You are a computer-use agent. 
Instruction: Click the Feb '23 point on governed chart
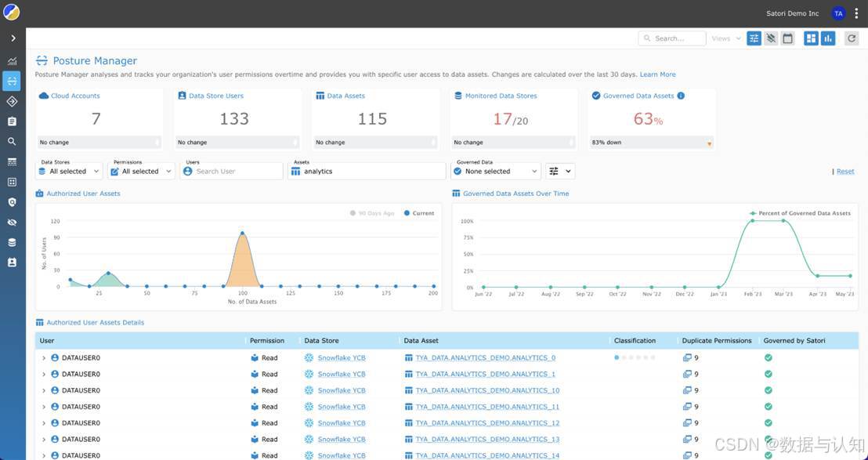click(x=752, y=221)
